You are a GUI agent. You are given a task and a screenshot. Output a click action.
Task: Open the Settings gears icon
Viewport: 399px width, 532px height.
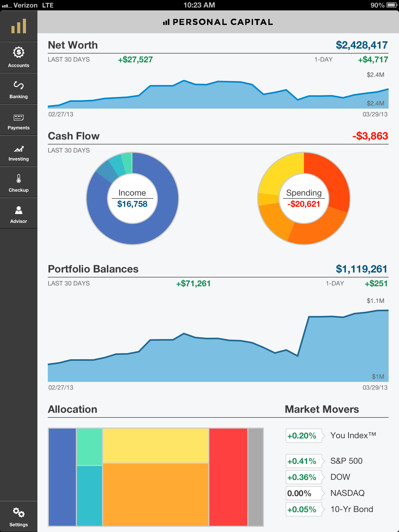coord(19,512)
